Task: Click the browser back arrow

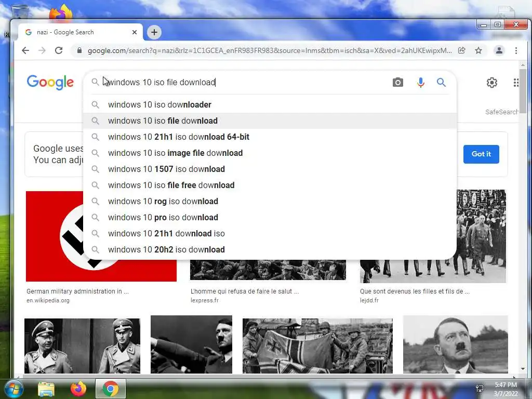Action: pos(25,50)
